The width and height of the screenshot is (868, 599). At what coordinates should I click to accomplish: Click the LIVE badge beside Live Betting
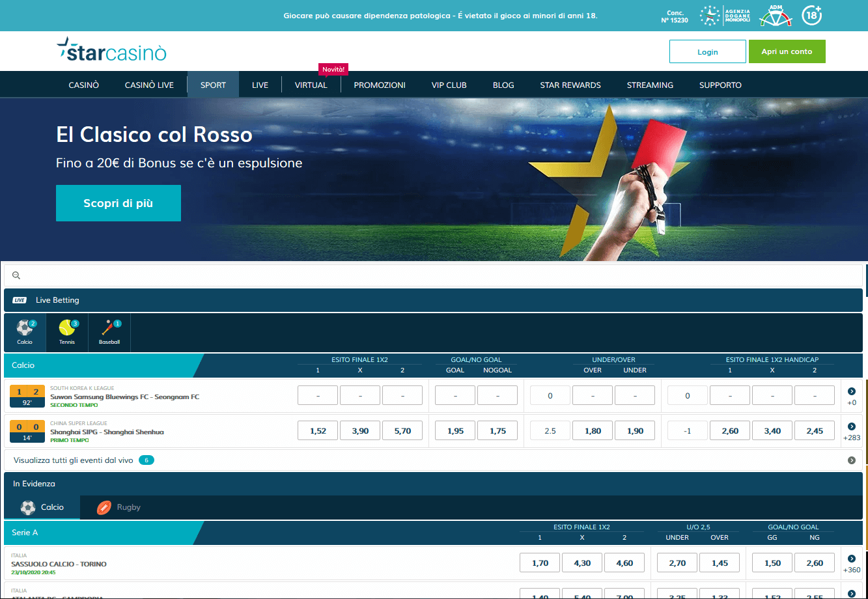pyautogui.click(x=20, y=300)
